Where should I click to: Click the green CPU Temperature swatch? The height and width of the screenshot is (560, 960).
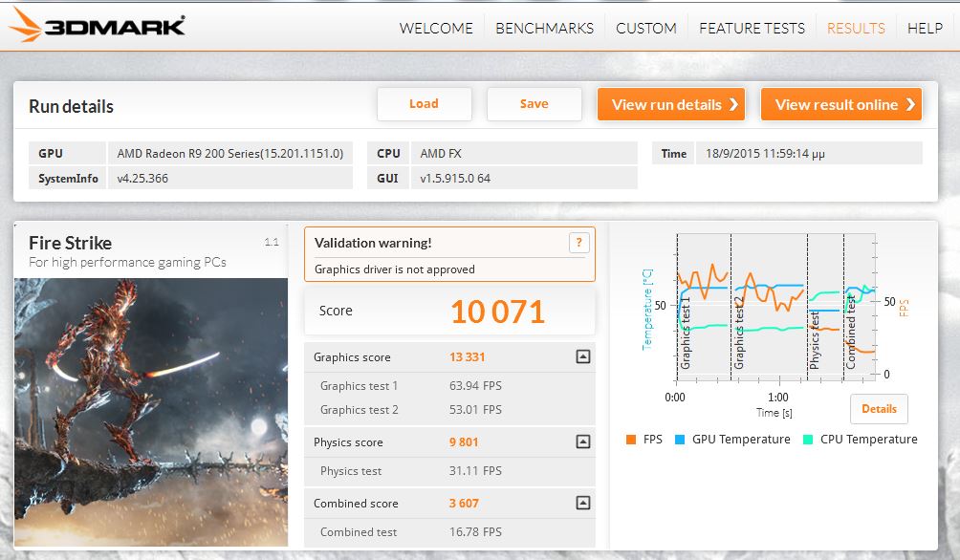click(x=808, y=440)
